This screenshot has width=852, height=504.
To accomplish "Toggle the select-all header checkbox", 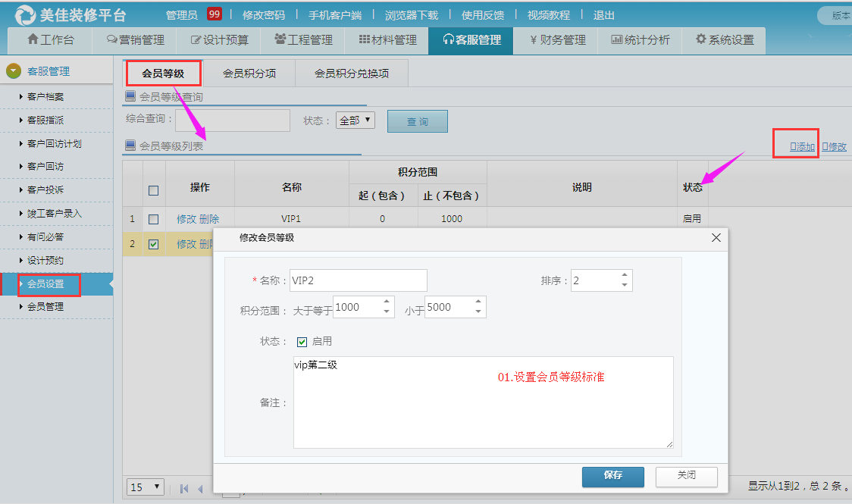I will coord(154,190).
